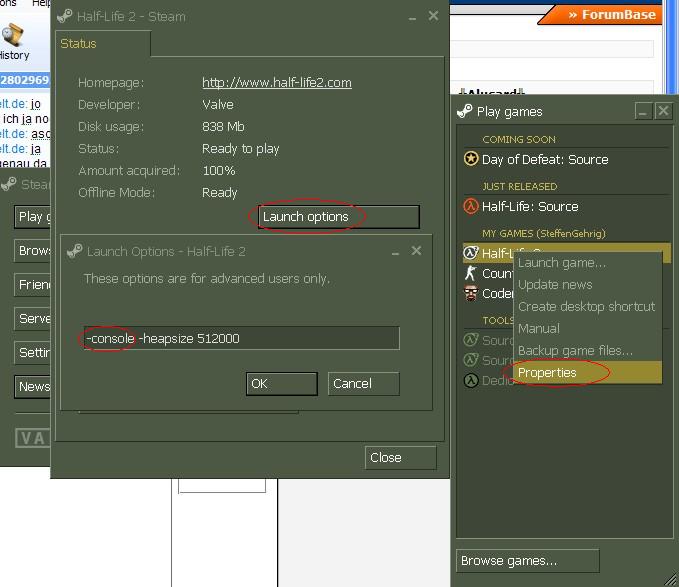Click the Servers button in Steam main window
The width and height of the screenshot is (679, 587).
tap(33, 319)
